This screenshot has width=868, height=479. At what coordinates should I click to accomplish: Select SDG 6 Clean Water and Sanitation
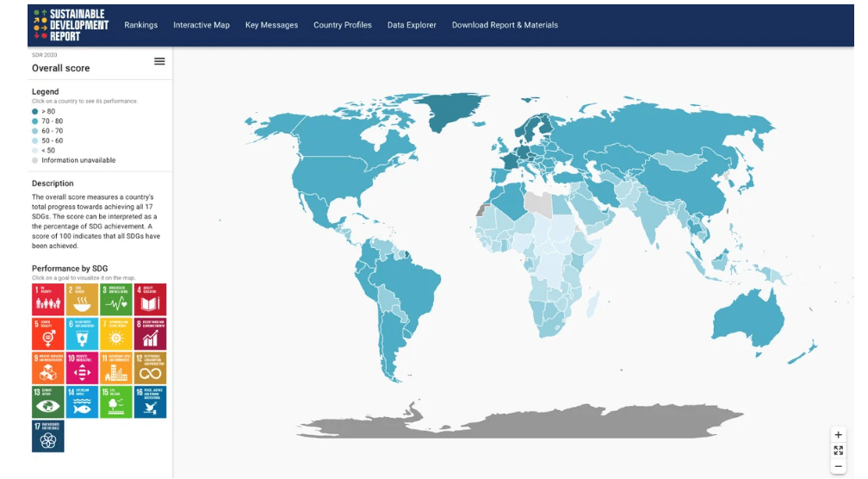pyautogui.click(x=82, y=333)
